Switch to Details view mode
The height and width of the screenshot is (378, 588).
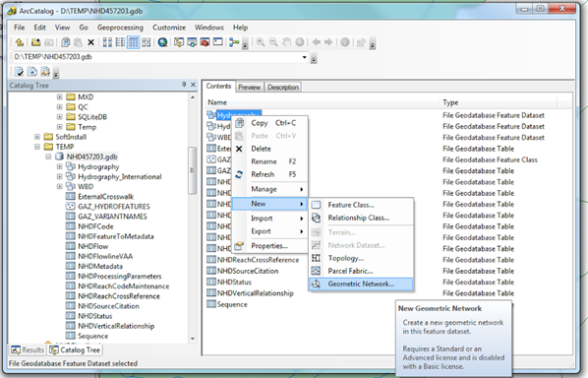click(x=134, y=42)
